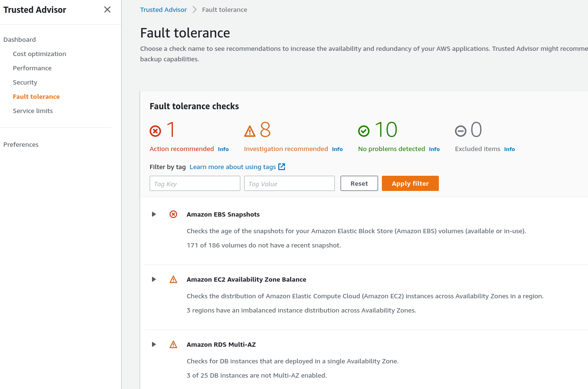The width and height of the screenshot is (588, 389).
Task: Focus the Tag Key input field
Action: 195,183
